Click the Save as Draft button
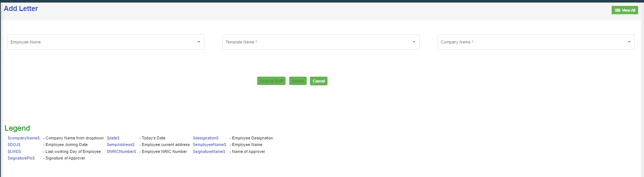 tap(271, 81)
